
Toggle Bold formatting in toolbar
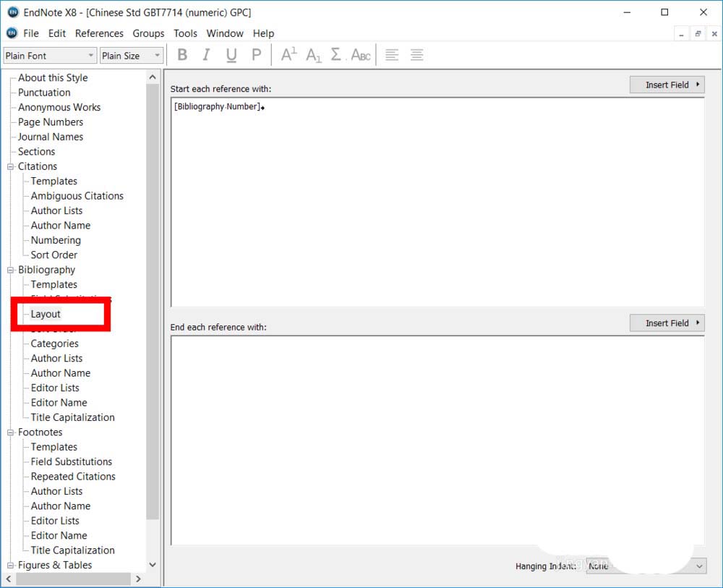pos(182,55)
